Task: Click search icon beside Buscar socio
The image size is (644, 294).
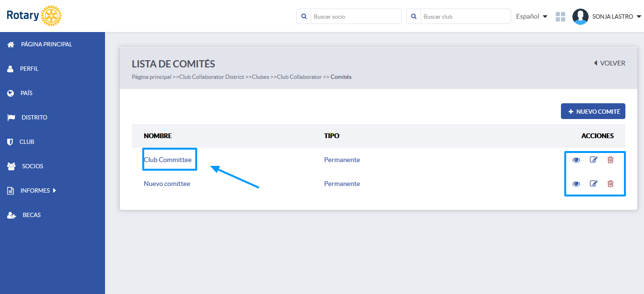Action: click(304, 16)
